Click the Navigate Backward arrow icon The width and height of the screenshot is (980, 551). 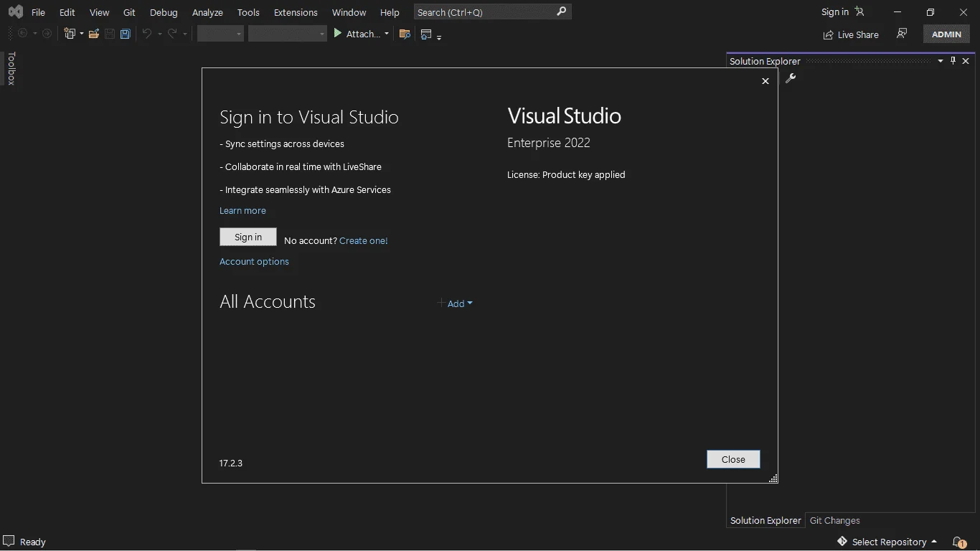(x=22, y=34)
